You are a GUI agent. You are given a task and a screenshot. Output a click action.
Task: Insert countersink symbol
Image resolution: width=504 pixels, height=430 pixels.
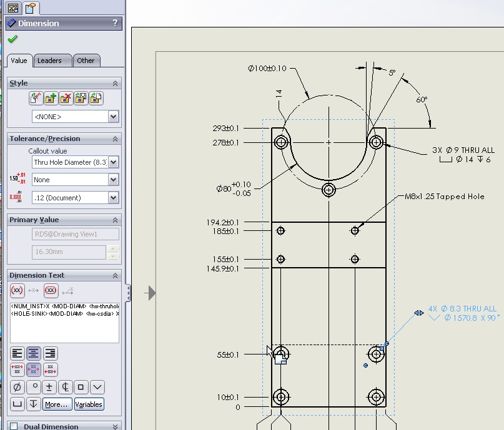[x=97, y=387]
